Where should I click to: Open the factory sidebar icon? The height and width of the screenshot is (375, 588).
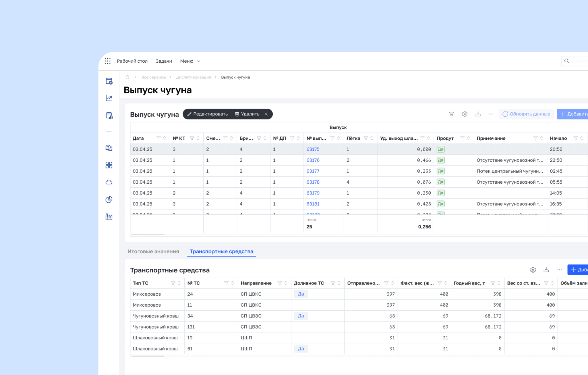(x=109, y=217)
